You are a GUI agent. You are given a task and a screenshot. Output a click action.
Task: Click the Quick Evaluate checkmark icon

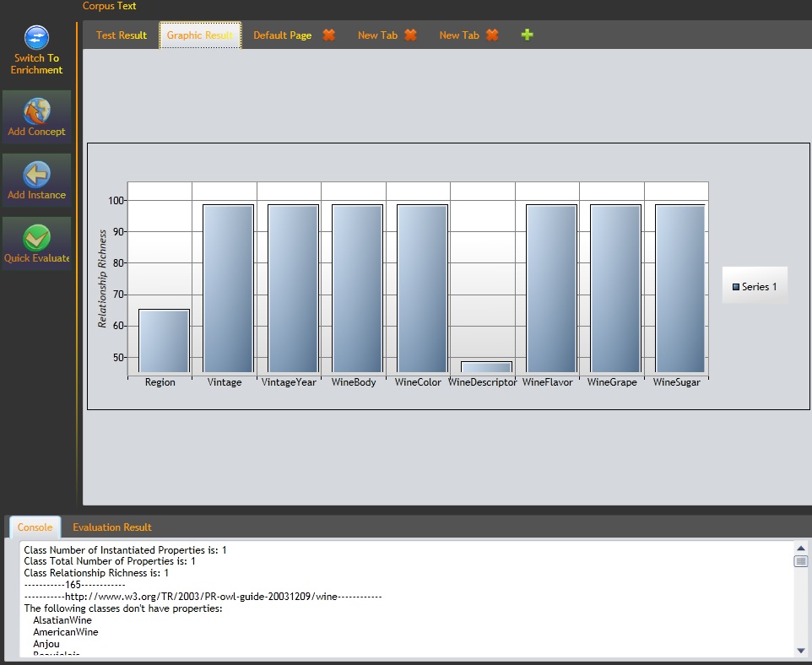(x=36, y=238)
